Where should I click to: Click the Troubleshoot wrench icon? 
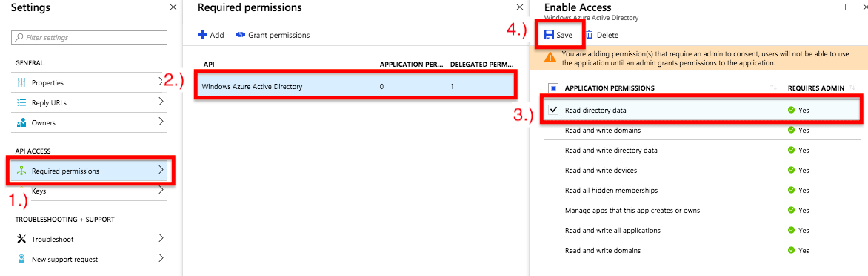coord(21,239)
